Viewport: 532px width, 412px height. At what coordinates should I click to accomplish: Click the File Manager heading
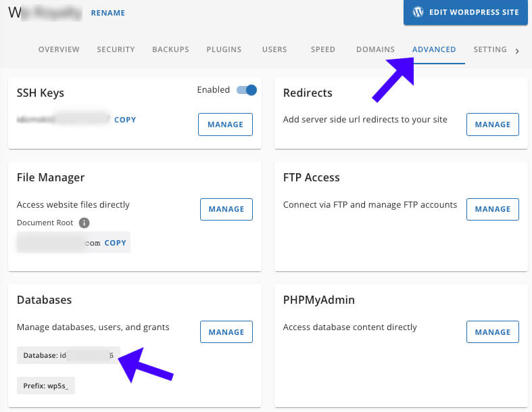51,177
